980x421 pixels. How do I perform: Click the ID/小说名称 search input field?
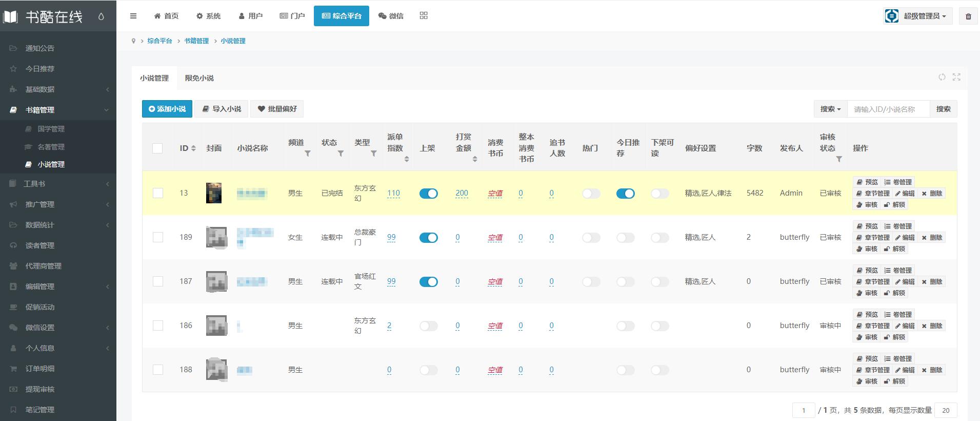point(888,109)
